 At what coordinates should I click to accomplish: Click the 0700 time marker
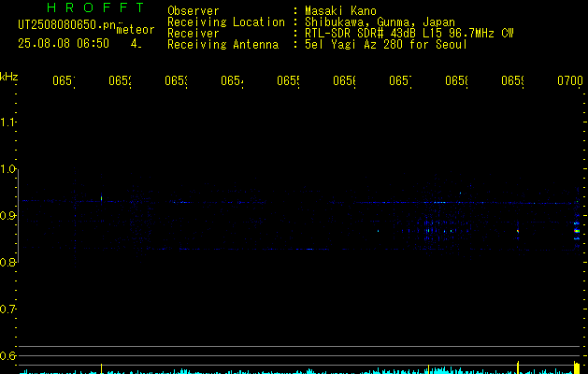point(570,80)
